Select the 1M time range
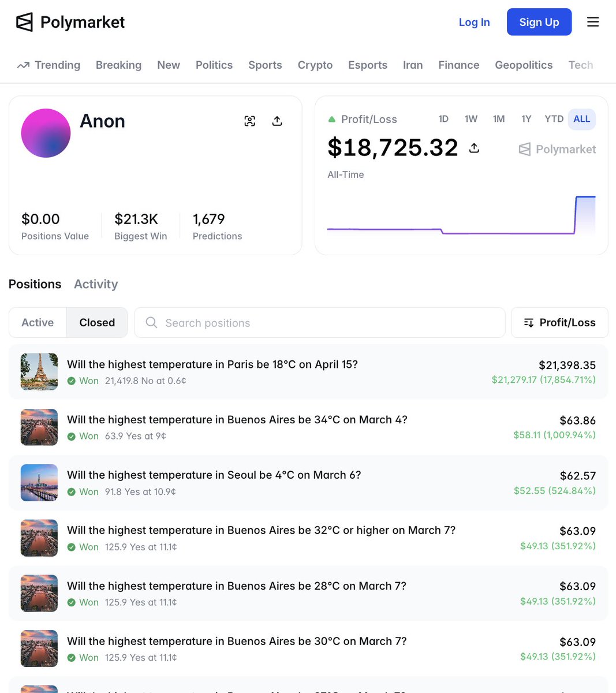Screen dimensions: 616x693 pos(499,119)
